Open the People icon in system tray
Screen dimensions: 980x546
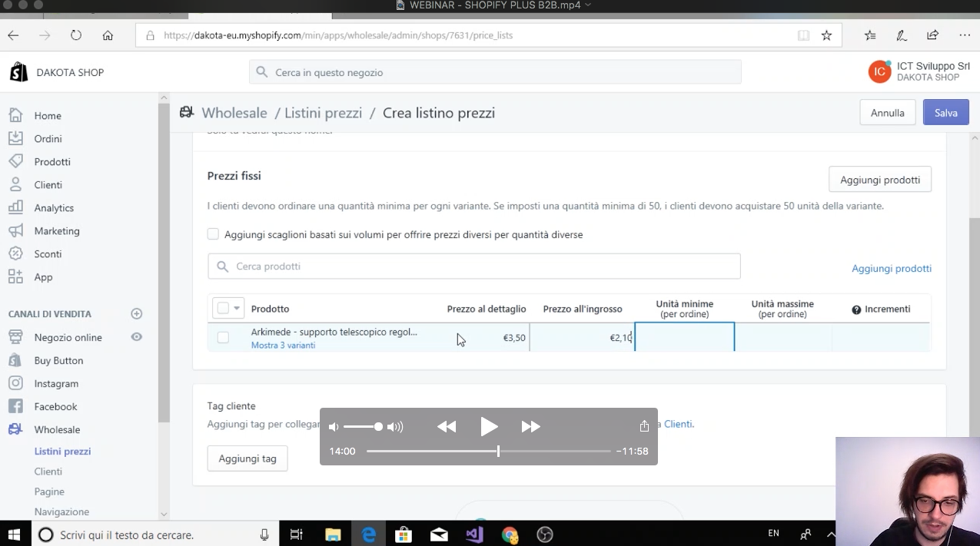806,534
